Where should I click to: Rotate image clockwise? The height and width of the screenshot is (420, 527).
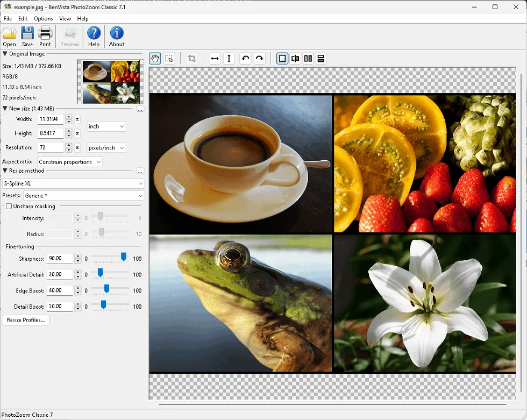click(x=260, y=59)
